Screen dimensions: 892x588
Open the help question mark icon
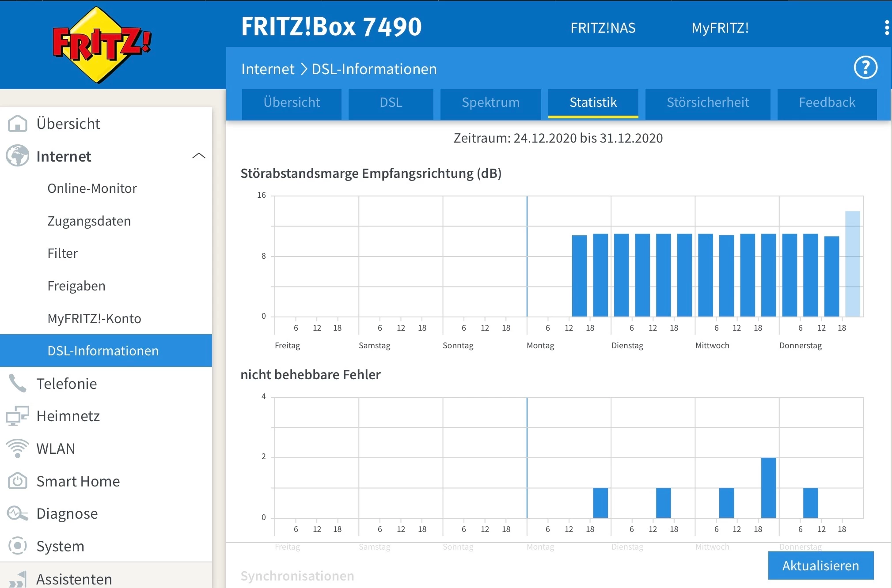(x=865, y=68)
